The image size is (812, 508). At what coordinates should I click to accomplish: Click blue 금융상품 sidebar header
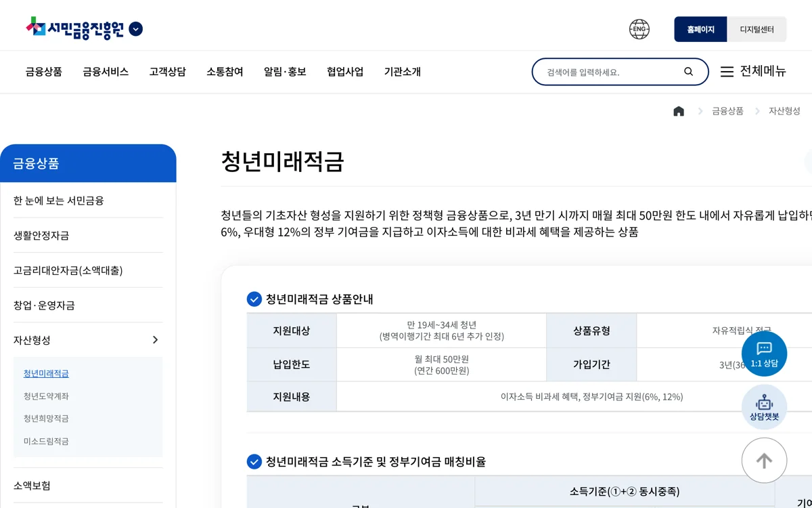[x=88, y=163]
